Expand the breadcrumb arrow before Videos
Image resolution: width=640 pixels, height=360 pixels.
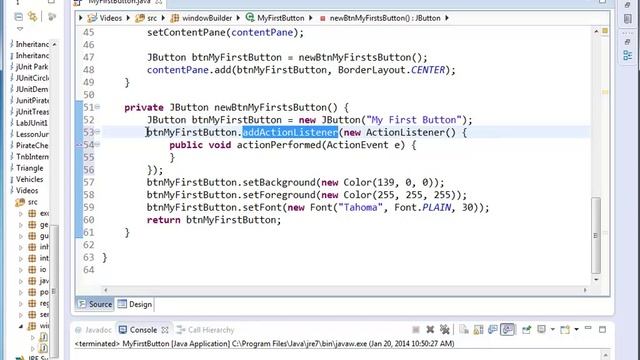click(x=80, y=18)
